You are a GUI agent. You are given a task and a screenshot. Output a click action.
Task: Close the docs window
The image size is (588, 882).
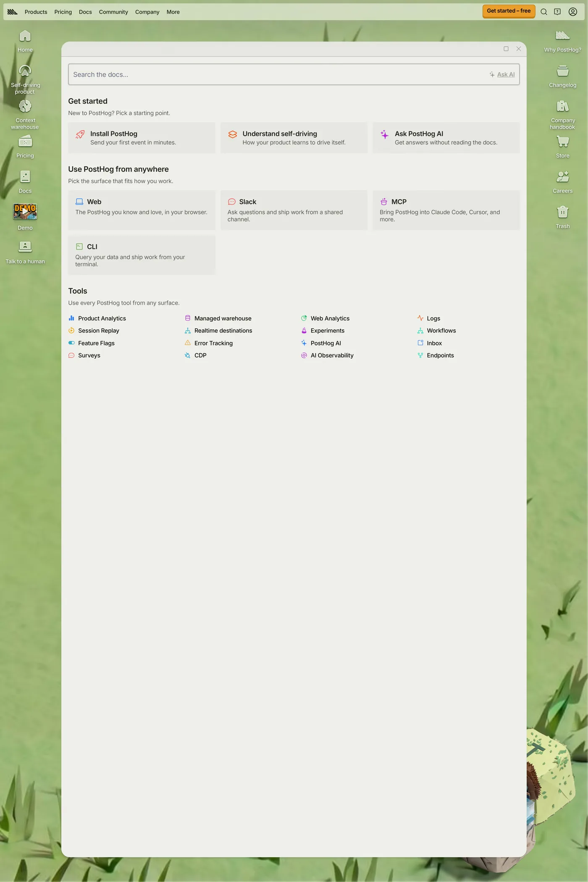pyautogui.click(x=519, y=49)
